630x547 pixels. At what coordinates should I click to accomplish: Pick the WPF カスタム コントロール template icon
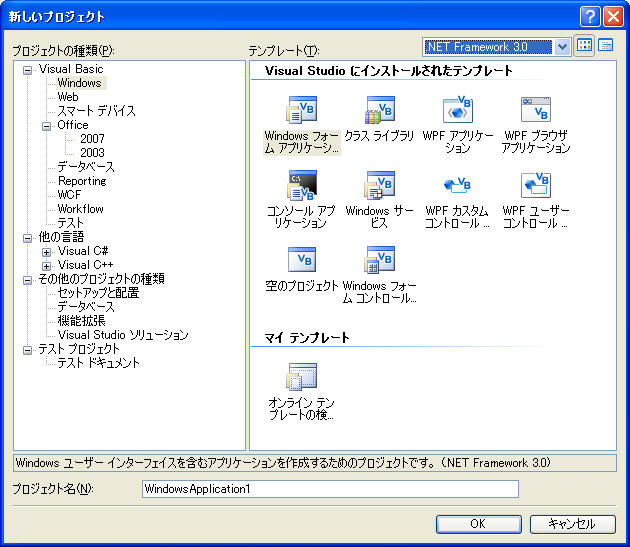pos(458,185)
